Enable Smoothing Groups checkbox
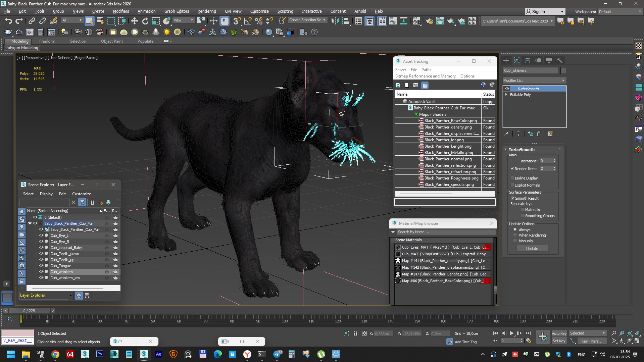644x362 pixels. click(523, 216)
